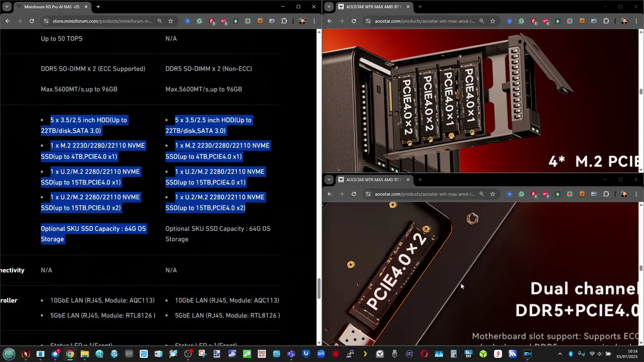Click unselected 'Optional SKU SSD Capacity : 64G OS' text
The height and width of the screenshot is (362, 644).
(218, 229)
